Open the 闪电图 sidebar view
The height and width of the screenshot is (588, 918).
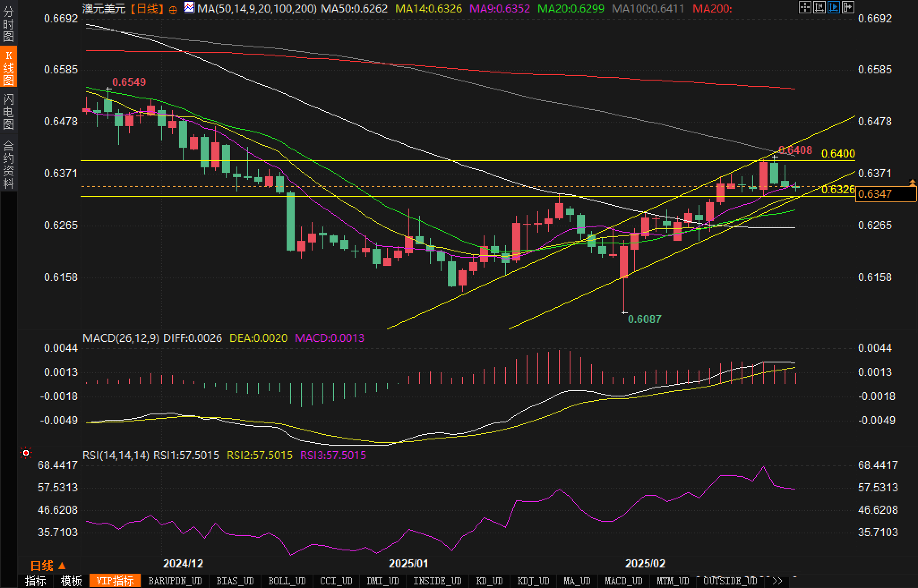[9, 111]
